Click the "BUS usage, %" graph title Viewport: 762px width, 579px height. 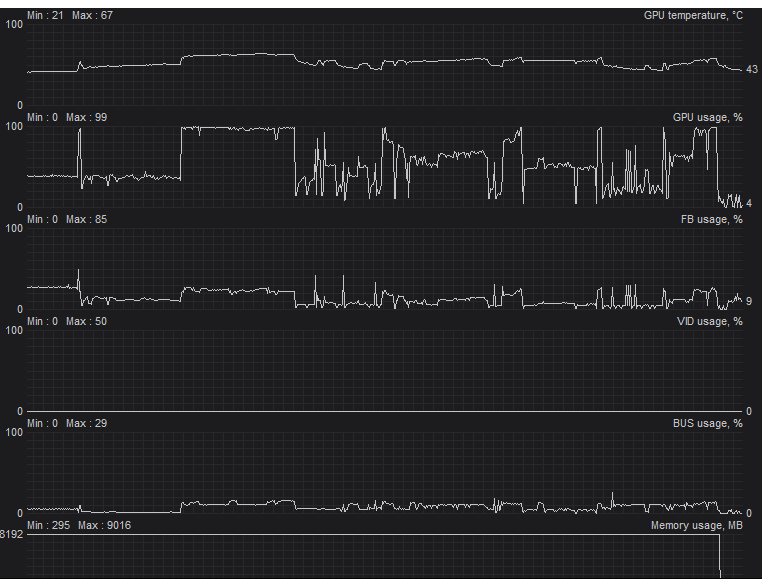708,424
